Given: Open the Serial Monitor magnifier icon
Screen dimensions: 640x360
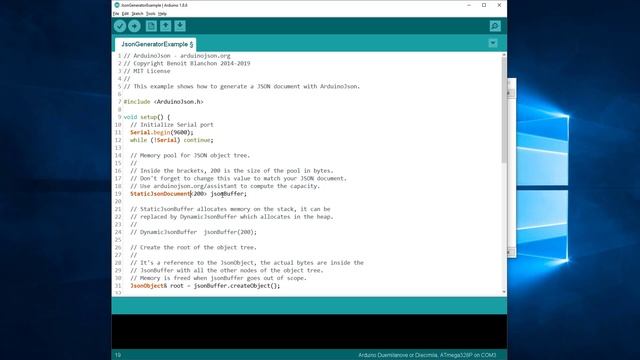Looking at the screenshot, I should 495,26.
